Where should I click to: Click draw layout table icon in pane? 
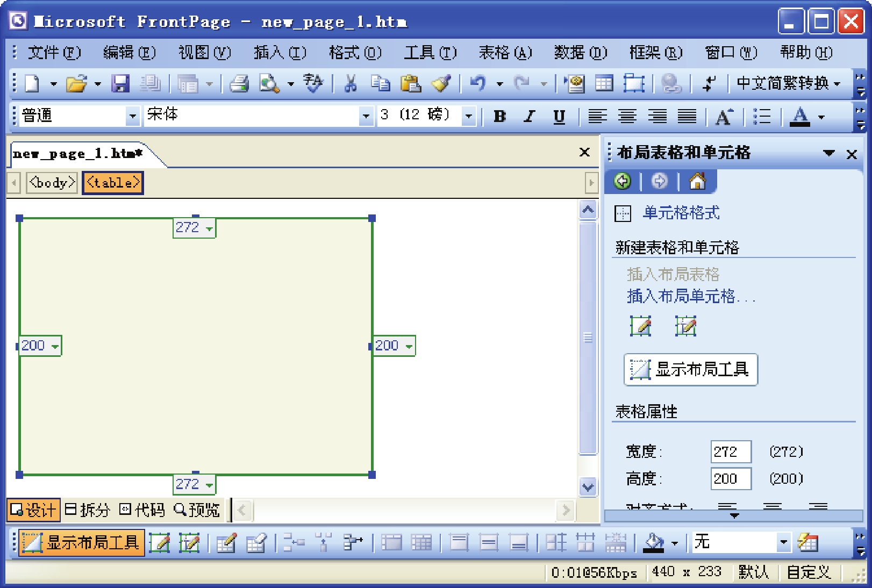coord(640,326)
